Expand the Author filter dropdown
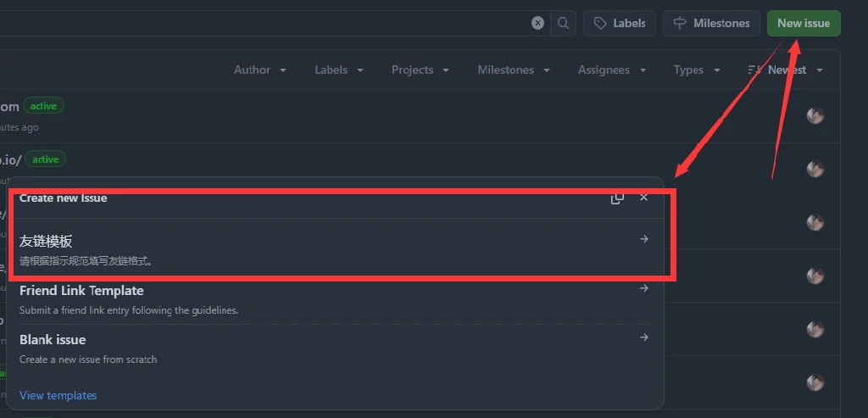 click(260, 70)
